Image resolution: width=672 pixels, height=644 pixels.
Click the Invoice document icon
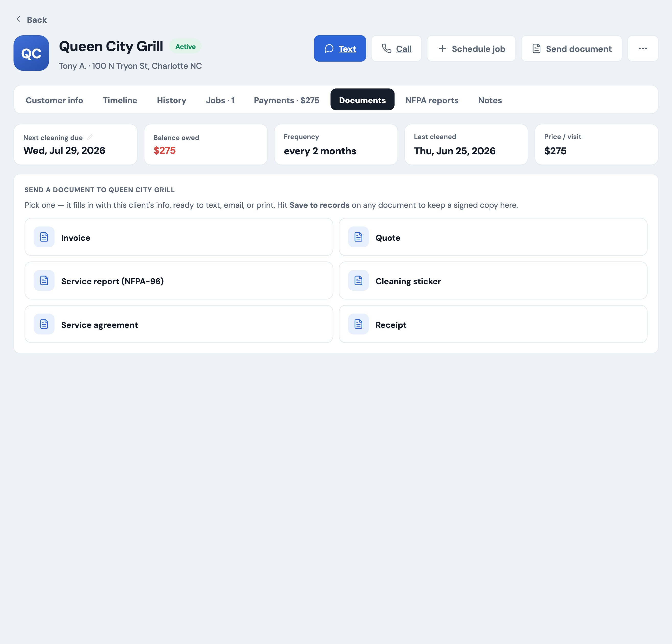[x=44, y=237]
